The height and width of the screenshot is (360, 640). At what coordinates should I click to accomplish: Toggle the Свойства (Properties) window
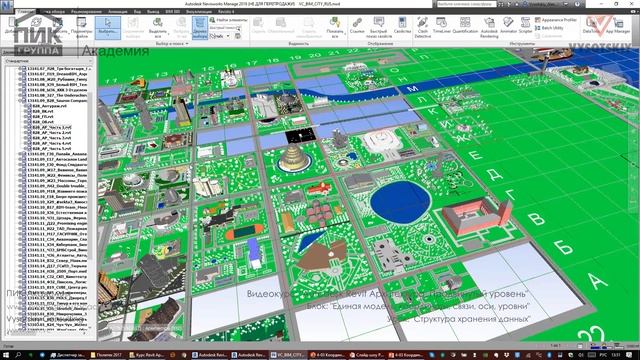(402, 25)
